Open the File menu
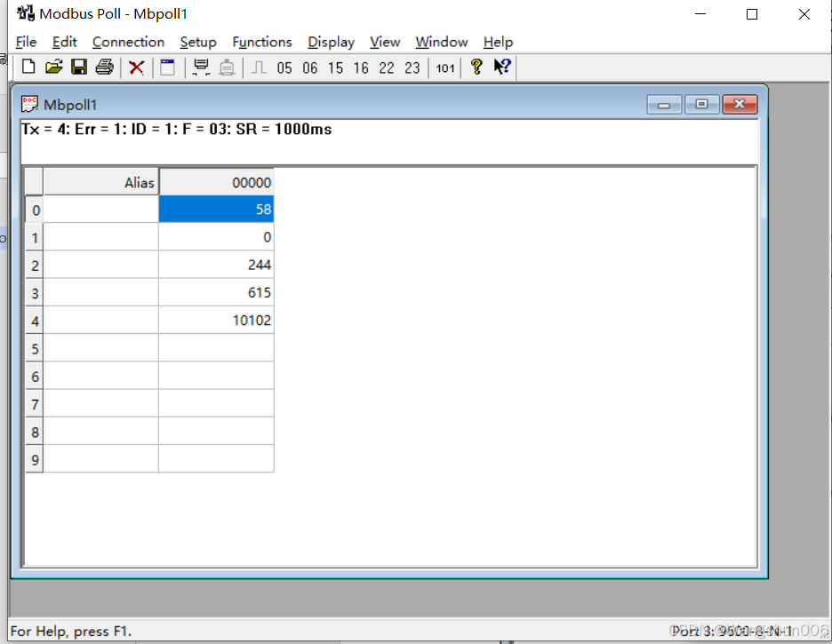Screen dimensions: 832x644 (x=26, y=42)
